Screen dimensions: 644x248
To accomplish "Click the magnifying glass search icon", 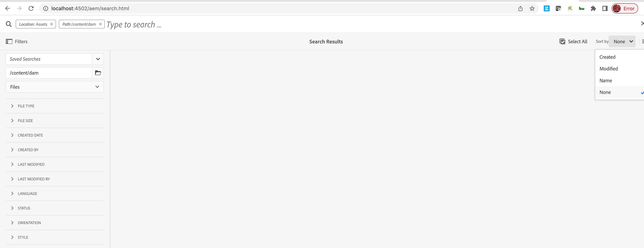I will 9,24.
